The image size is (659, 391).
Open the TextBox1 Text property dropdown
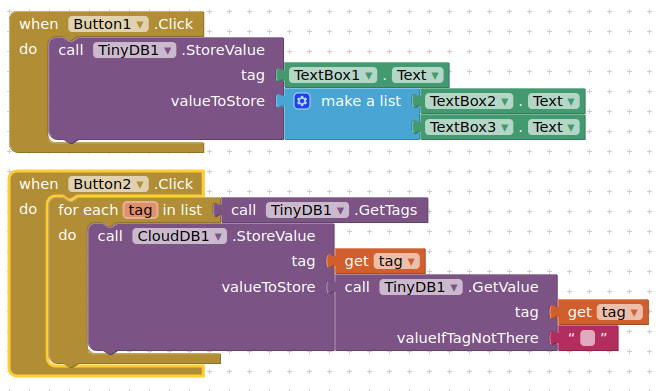(418, 75)
